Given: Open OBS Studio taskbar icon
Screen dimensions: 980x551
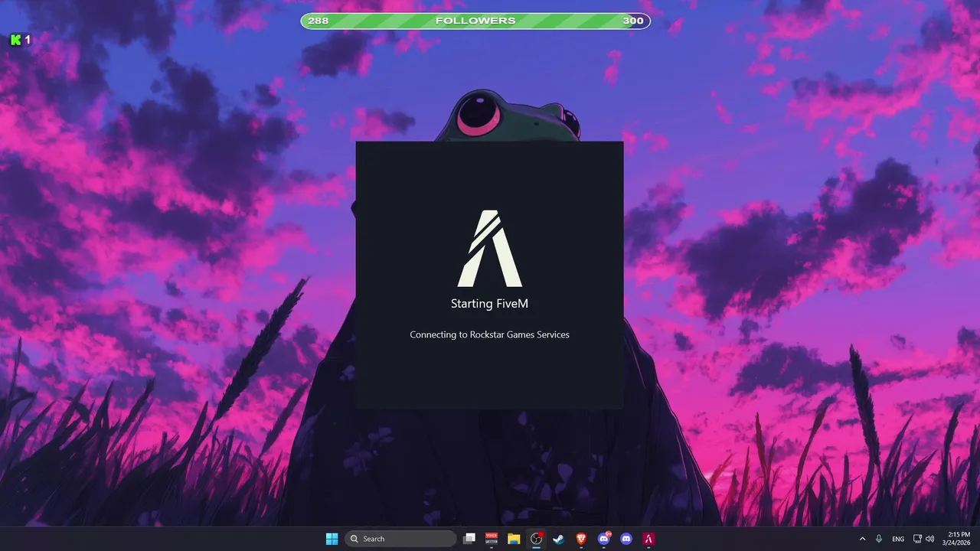Looking at the screenshot, I should (x=537, y=539).
